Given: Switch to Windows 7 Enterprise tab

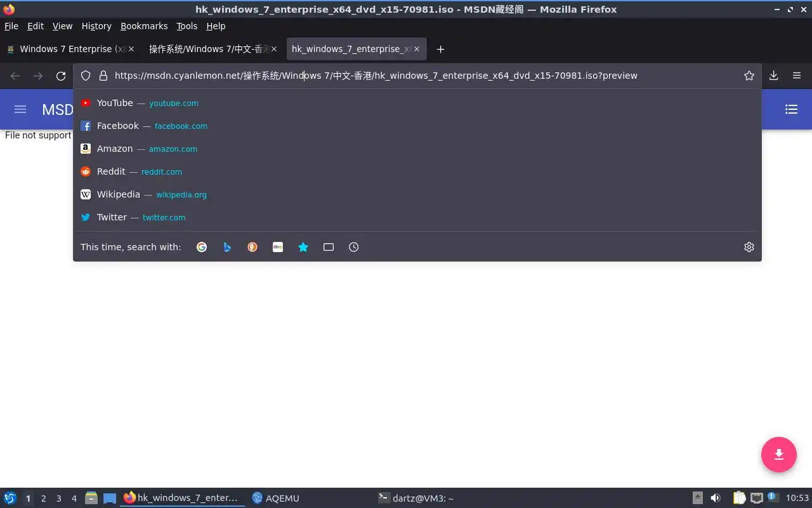Looking at the screenshot, I should pos(71,49).
